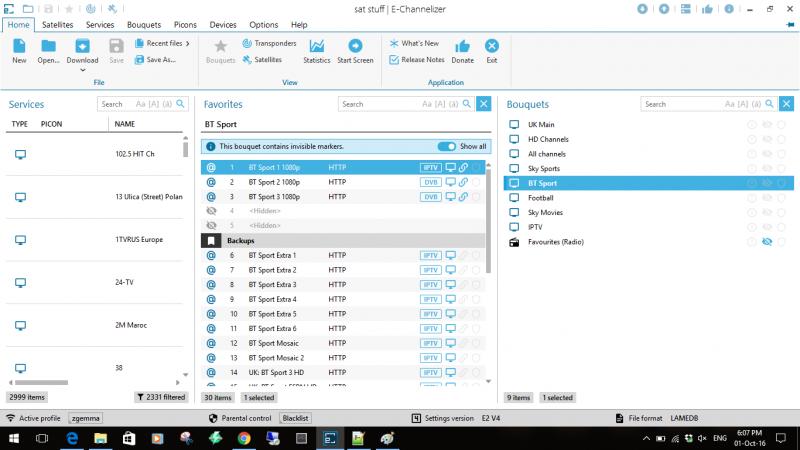This screenshot has width=800, height=450.
Task: Show the Satellites view in ribbon
Action: pyautogui.click(x=262, y=60)
